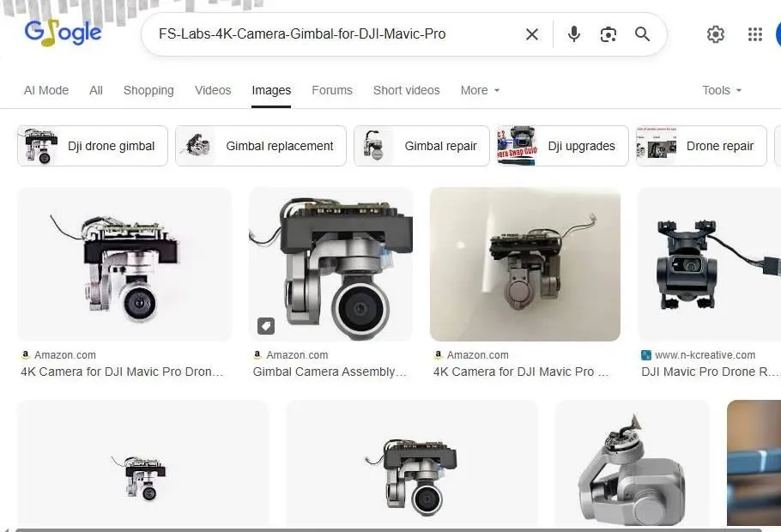Viewport: 781px width, 532px height.
Task: Click www.n-kcreative.com source label
Action: (x=705, y=355)
